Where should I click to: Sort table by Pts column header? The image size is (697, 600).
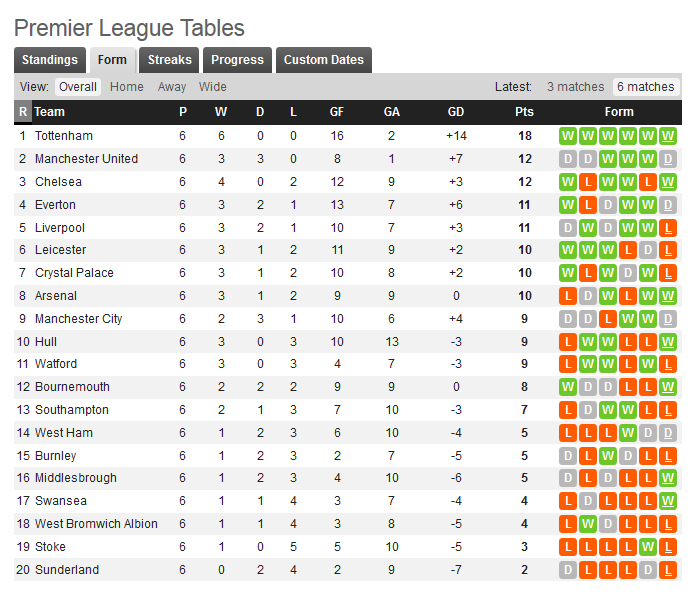point(524,112)
